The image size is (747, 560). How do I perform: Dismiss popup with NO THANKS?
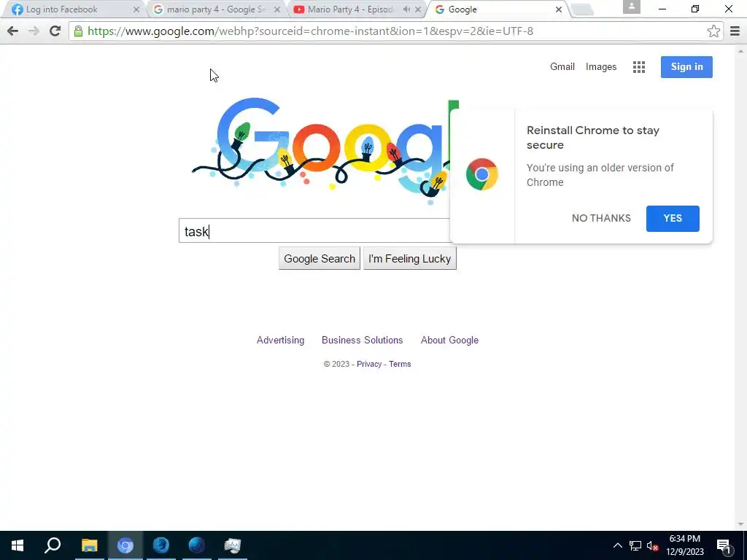coord(601,219)
